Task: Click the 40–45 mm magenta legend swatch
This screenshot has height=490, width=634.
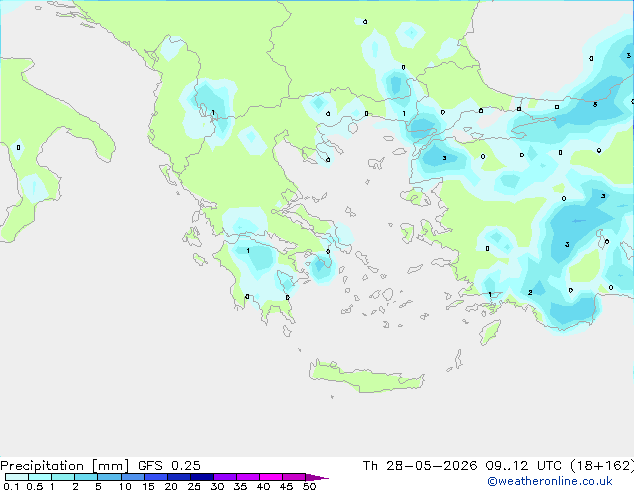Action: [271, 477]
